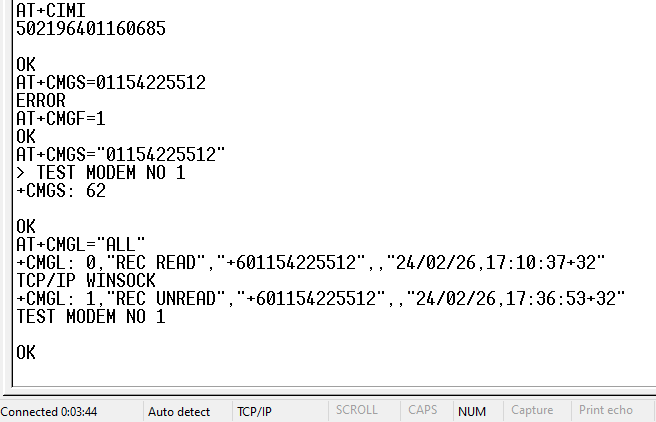Viewport: 656px width, 422px height.
Task: Click the NUM lock indicator
Action: pyautogui.click(x=472, y=411)
